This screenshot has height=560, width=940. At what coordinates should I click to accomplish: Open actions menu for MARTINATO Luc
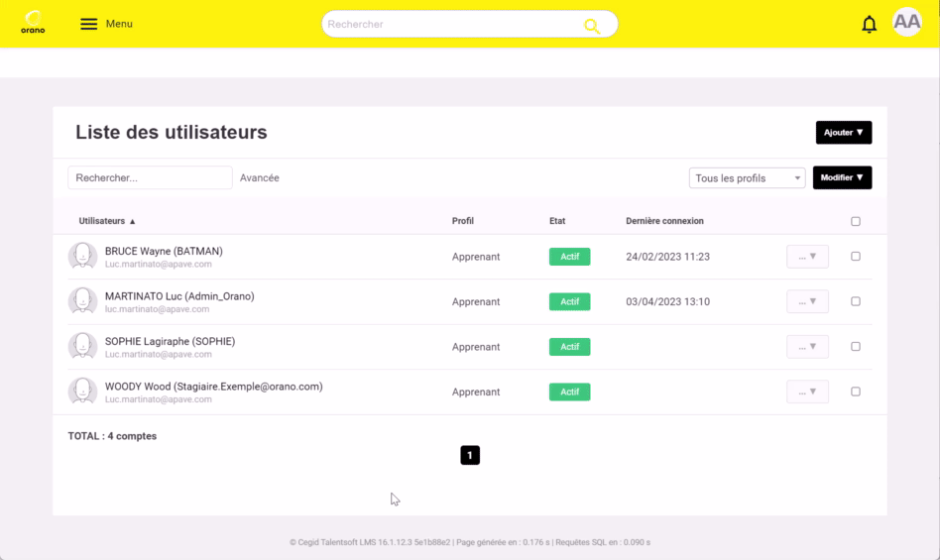pos(807,301)
